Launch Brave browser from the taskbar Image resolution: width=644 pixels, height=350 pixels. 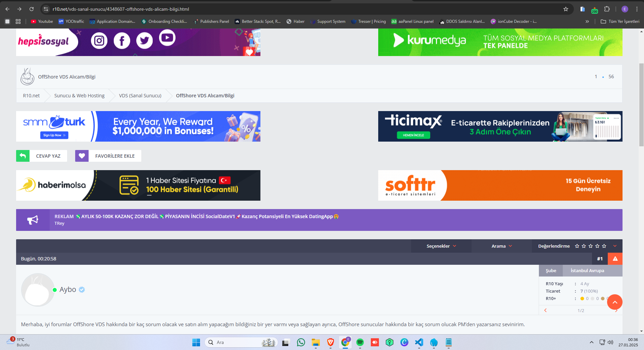(331, 342)
